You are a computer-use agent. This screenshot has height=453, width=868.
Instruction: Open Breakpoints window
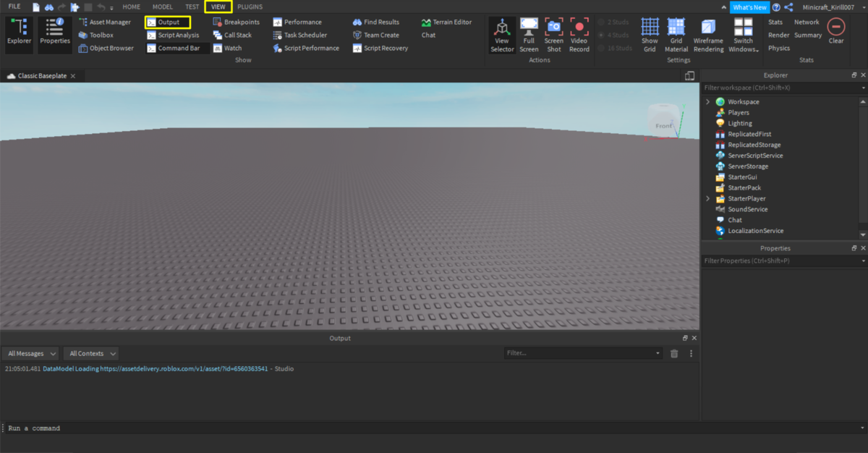click(236, 22)
